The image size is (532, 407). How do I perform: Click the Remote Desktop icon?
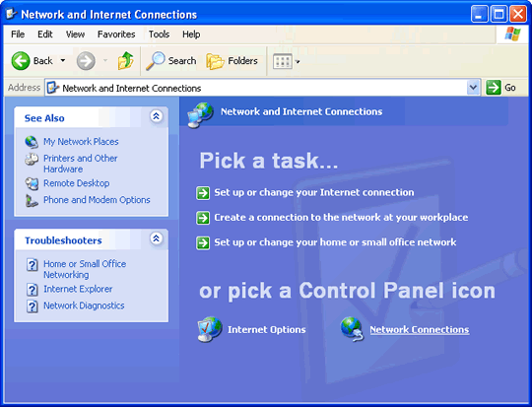pos(32,183)
